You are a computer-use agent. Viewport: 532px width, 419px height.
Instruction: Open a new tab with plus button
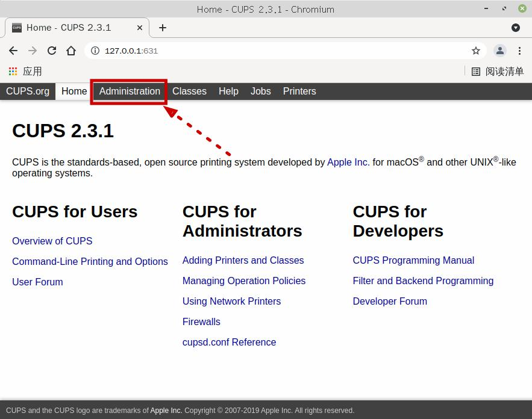point(163,28)
